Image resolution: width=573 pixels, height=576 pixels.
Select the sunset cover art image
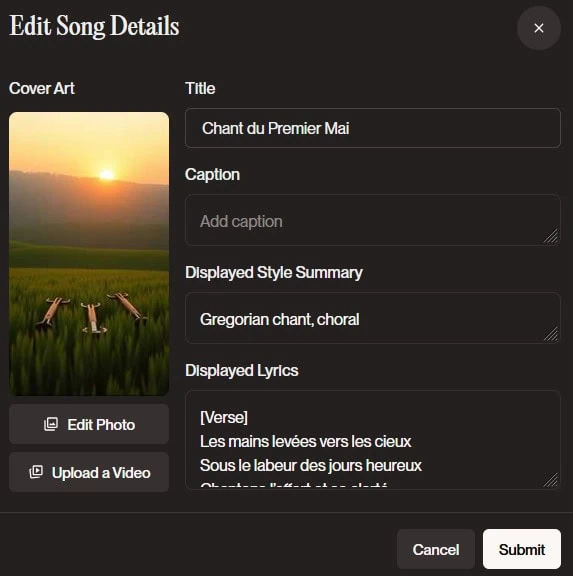pos(89,254)
